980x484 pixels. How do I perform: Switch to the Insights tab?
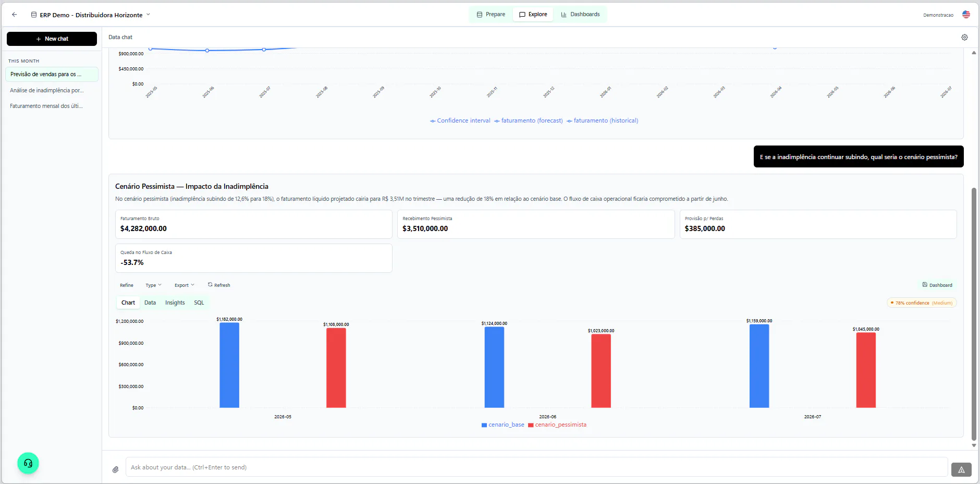click(x=175, y=302)
